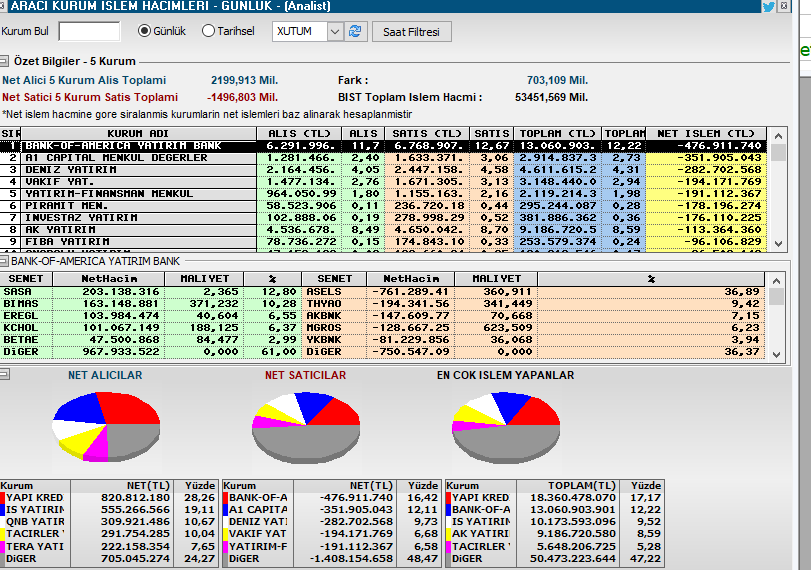
Task: Click the THYAO stock cell
Action: pos(334,304)
